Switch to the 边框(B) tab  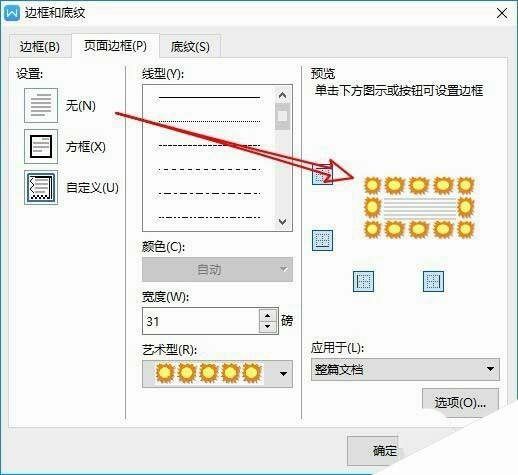click(40, 46)
